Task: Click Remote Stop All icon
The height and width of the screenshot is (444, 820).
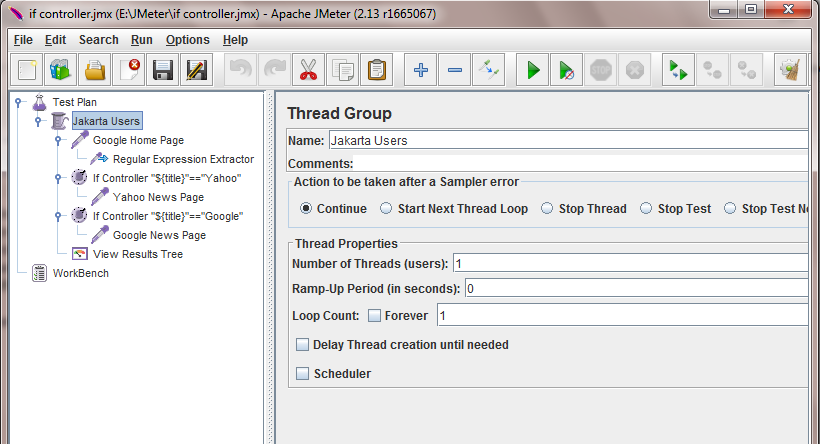Action: coord(712,70)
